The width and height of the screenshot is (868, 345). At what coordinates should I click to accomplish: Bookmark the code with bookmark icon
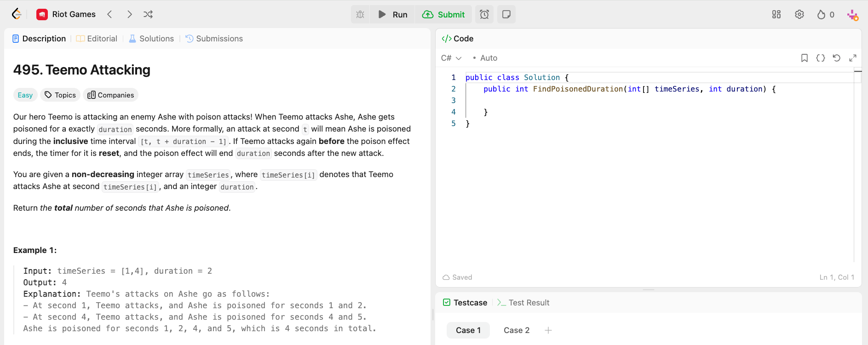click(805, 58)
